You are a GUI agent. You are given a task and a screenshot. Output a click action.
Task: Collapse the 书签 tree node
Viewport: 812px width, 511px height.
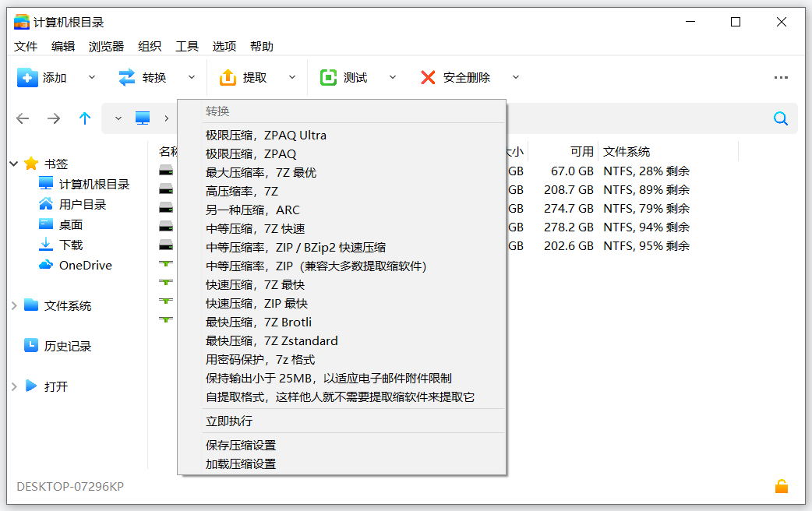(13, 164)
